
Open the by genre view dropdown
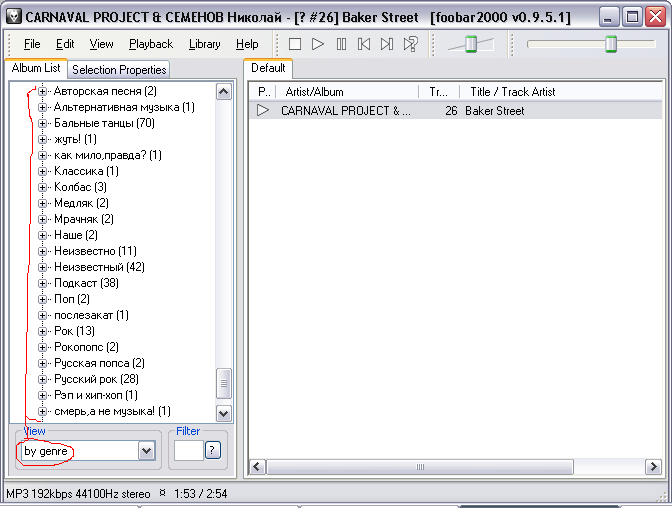[x=146, y=451]
